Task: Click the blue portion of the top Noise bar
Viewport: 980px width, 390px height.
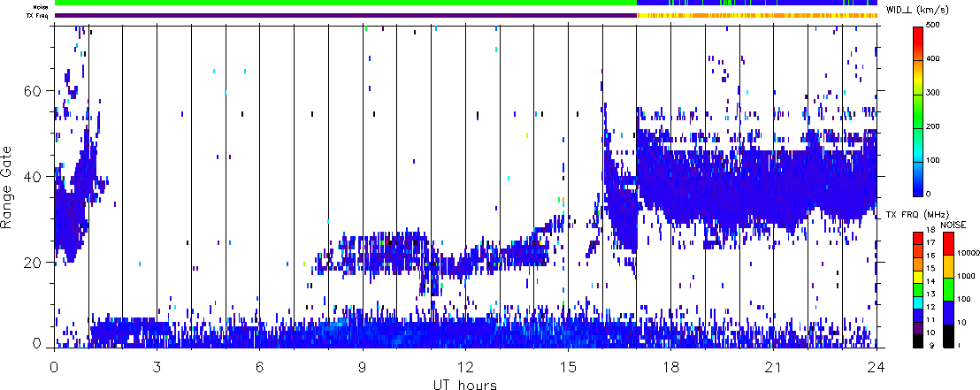Action: point(756,4)
